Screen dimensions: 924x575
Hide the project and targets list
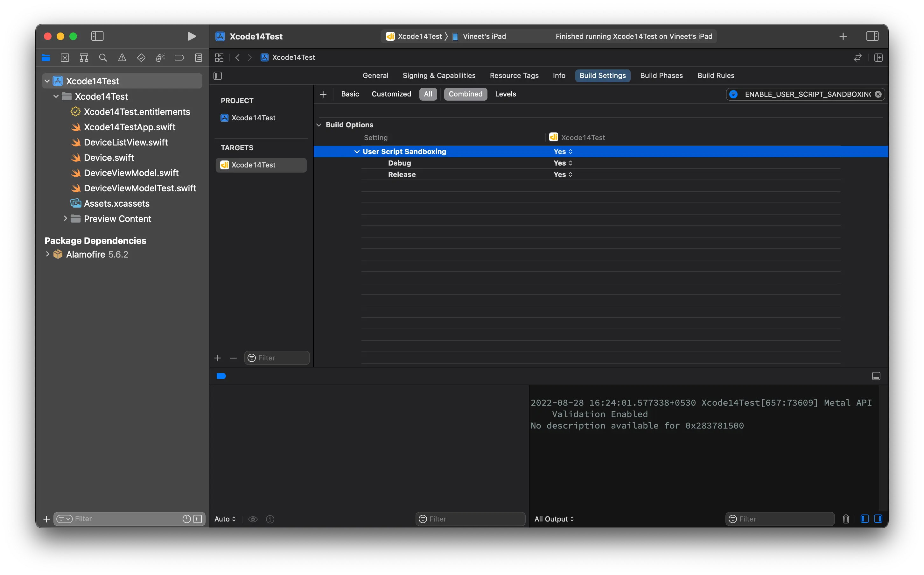[218, 76]
